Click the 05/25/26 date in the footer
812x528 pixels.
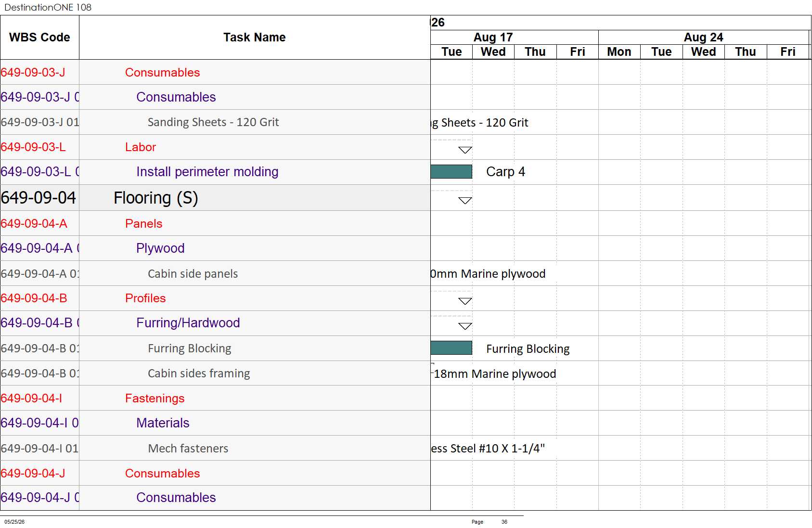[x=14, y=522]
